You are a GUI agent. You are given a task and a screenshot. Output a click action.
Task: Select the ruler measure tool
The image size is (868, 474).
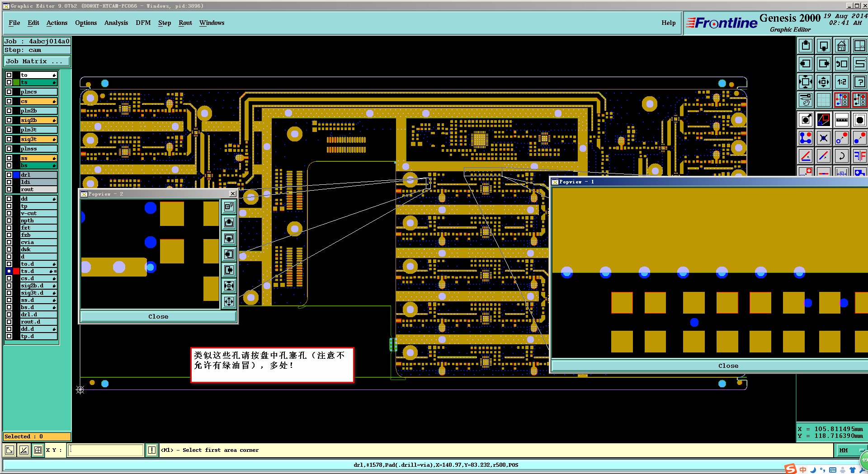point(842,120)
